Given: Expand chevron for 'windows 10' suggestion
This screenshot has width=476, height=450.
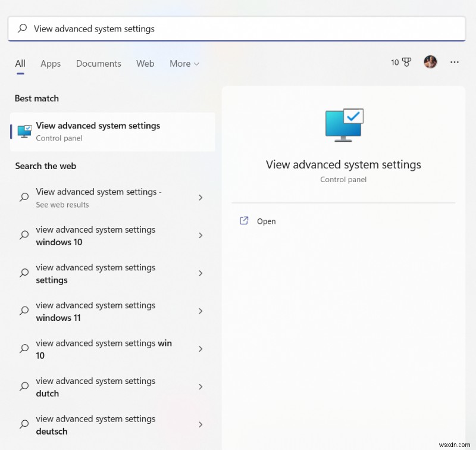Looking at the screenshot, I should pyautogui.click(x=201, y=235).
